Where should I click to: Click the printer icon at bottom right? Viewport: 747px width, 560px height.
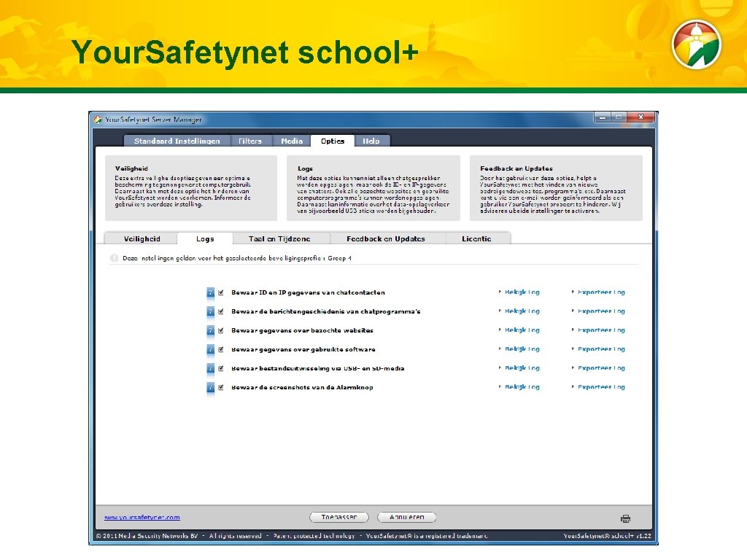tap(625, 518)
